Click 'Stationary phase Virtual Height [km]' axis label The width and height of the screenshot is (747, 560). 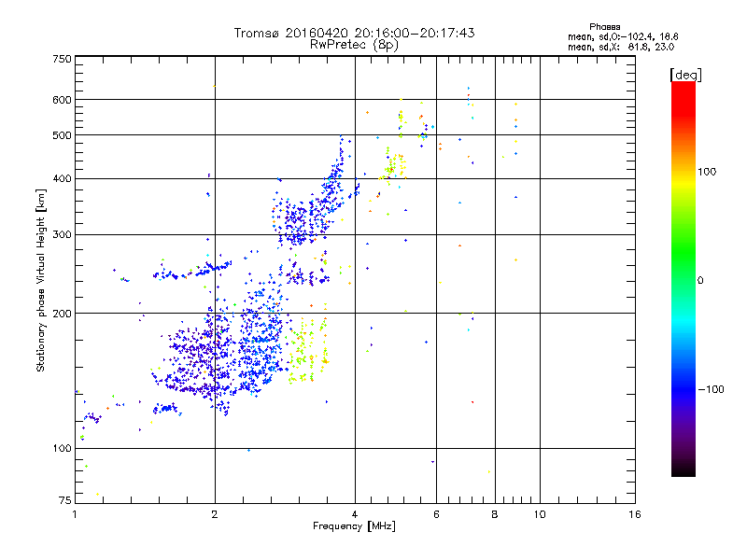tap(41, 280)
